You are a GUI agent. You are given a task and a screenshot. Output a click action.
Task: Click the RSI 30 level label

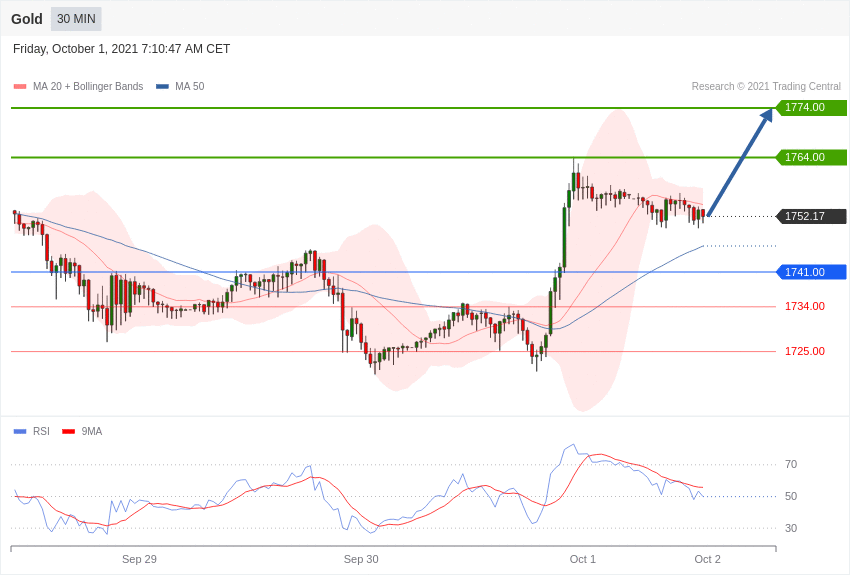click(791, 528)
